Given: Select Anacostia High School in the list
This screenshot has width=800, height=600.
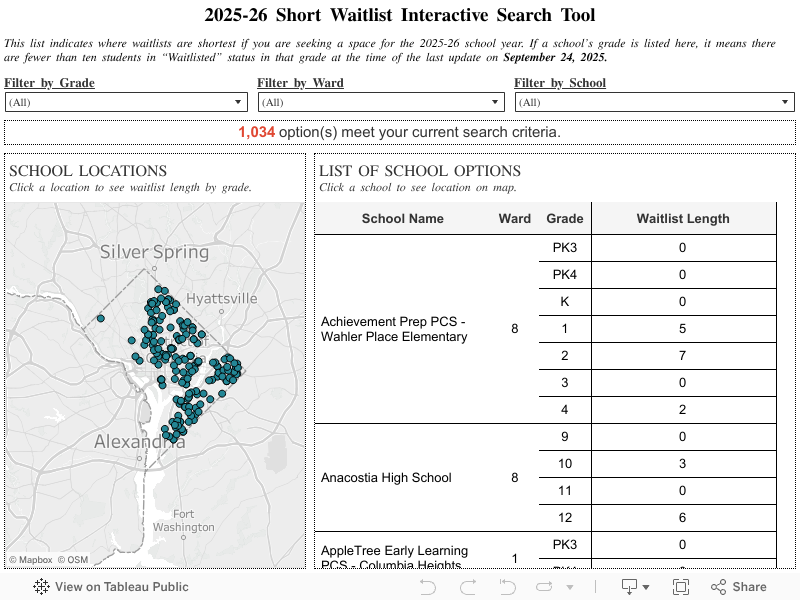Looking at the screenshot, I should (x=386, y=478).
